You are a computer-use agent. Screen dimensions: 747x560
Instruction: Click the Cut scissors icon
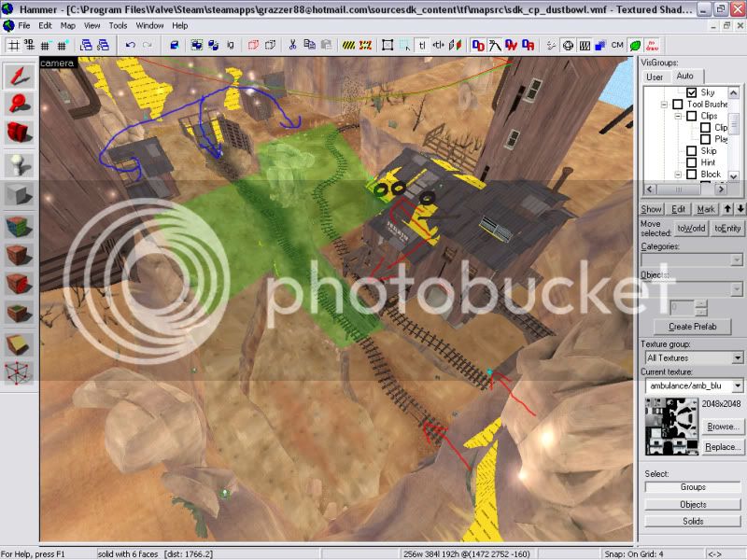[x=292, y=45]
